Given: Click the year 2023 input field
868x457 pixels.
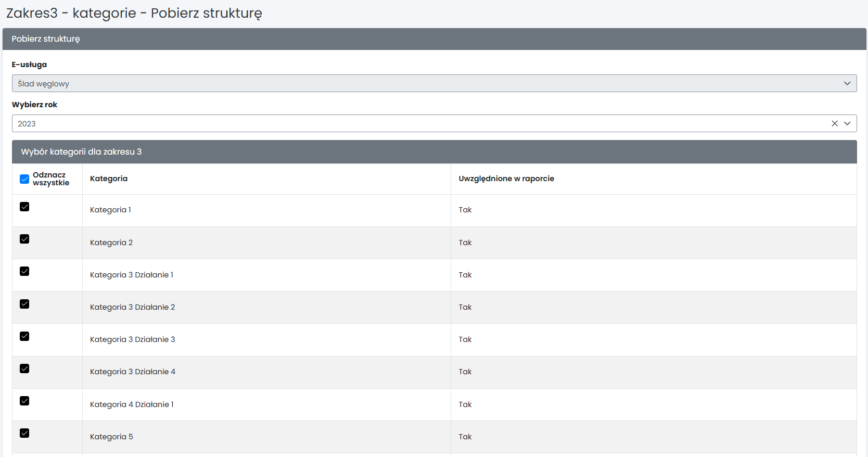Looking at the screenshot, I should 416,123.
